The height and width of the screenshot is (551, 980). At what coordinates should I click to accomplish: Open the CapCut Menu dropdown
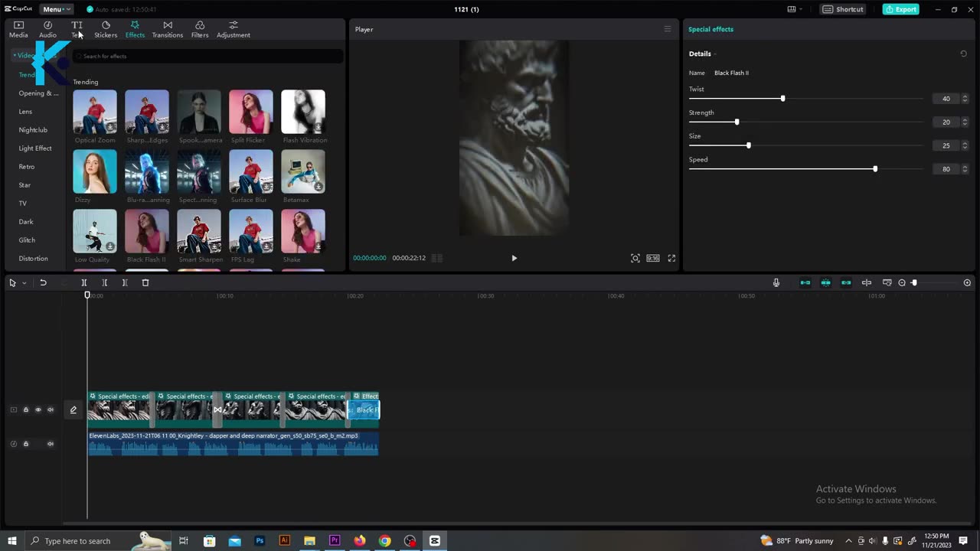pos(56,9)
